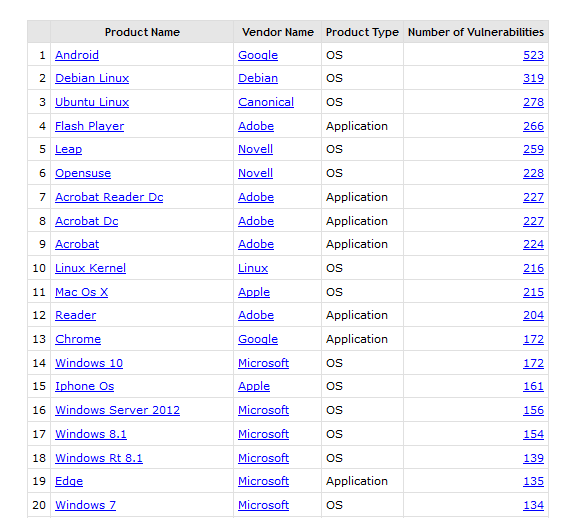Image resolution: width=575 pixels, height=518 pixels.
Task: View the 319 vulnerabilities for Debian Linux
Action: 534,78
